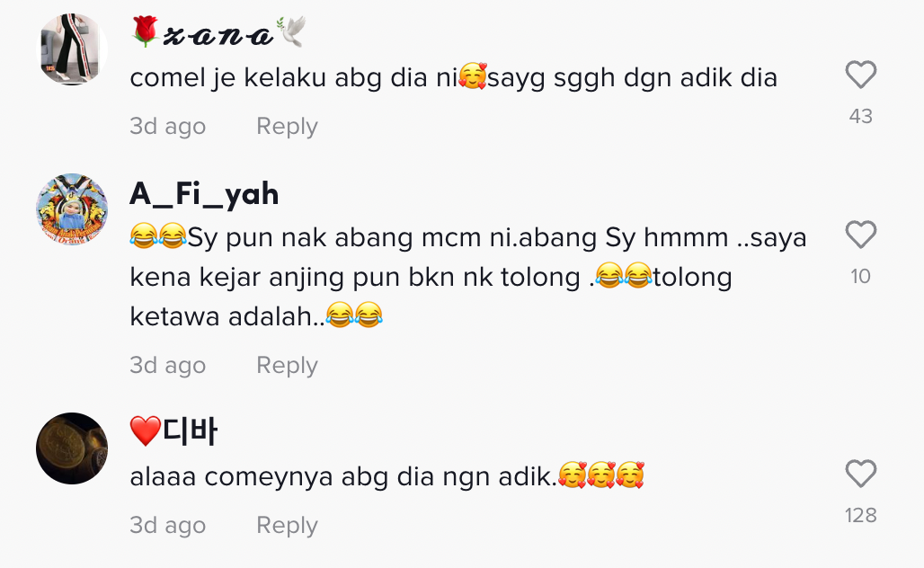Image resolution: width=924 pixels, height=568 pixels.
Task: Like A_Fi_yah's comment with heart icon
Action: pyautogui.click(x=861, y=235)
